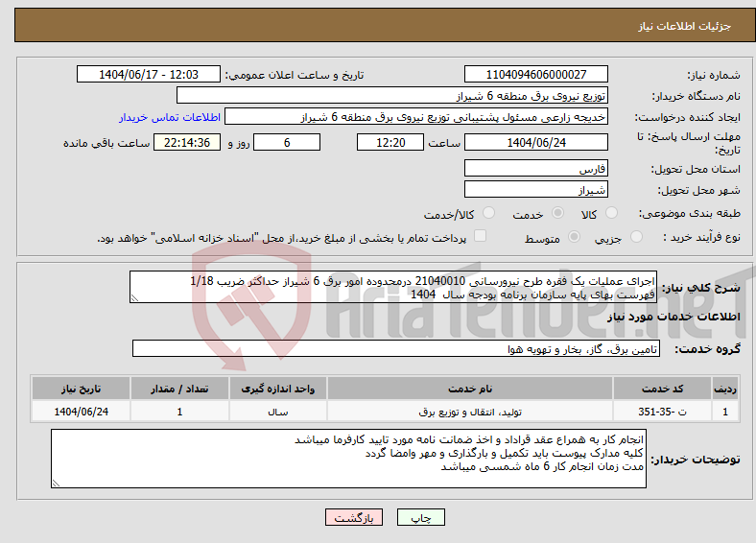
Task: Click the buyer name field توزیع نیروی برق
Action: click(x=392, y=96)
